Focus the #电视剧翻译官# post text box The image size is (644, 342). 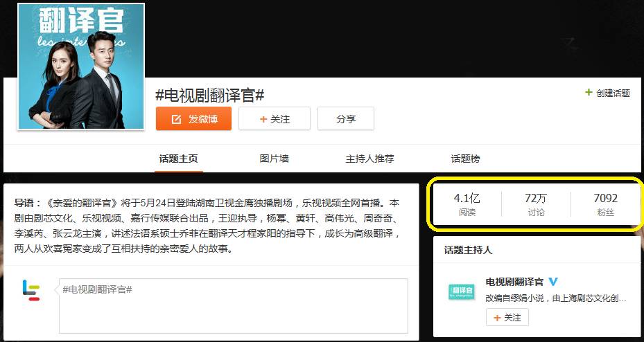234,306
